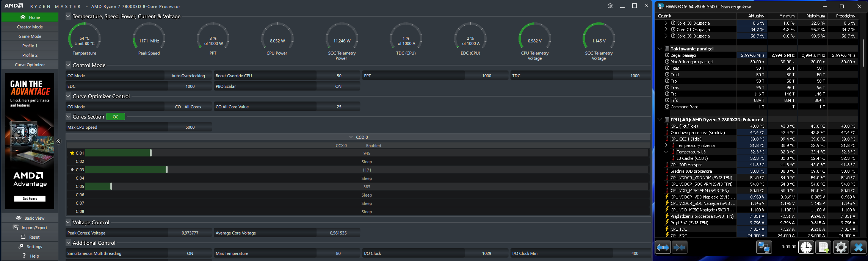Toggle the PBO Scalar ON value

coord(338,86)
